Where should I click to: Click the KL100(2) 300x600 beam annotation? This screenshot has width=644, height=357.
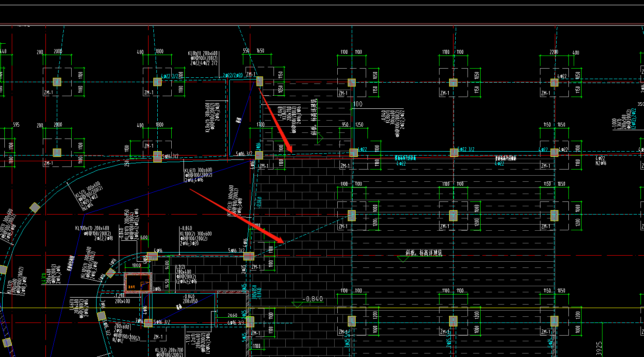196,234
